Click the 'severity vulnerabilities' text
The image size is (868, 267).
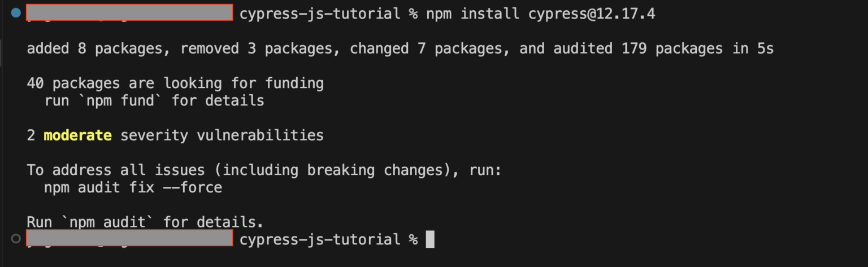(222, 135)
